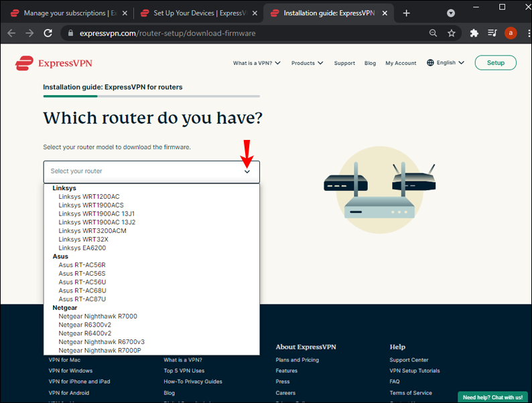Reload the current page
Viewport: 532px width, 403px height.
coord(48,33)
